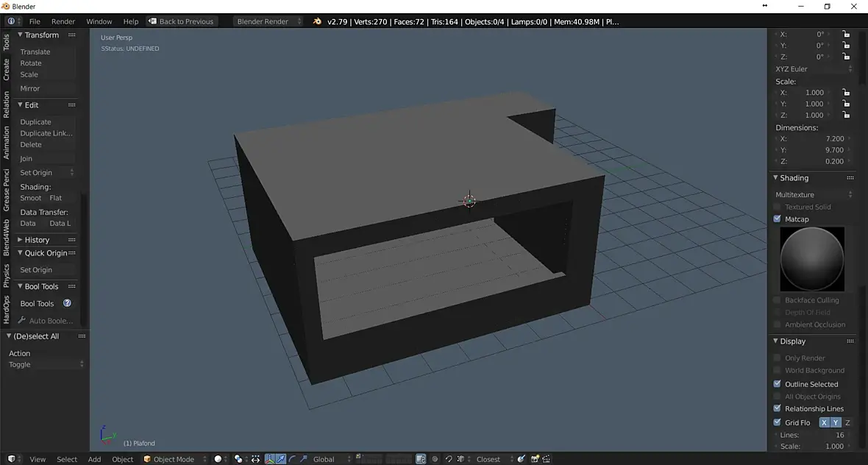The image size is (868, 465).
Task: Toggle the Scale X lock icon
Action: tap(846, 93)
